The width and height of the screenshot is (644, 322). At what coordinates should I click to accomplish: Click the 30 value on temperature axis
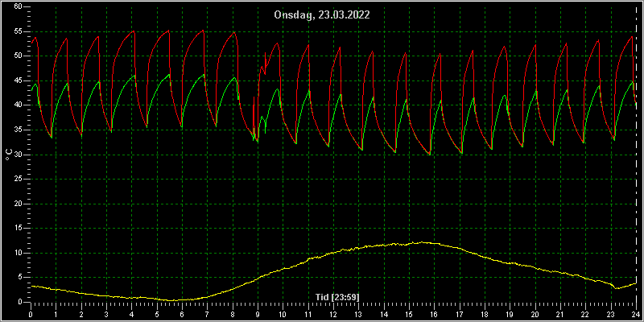pyautogui.click(x=19, y=155)
